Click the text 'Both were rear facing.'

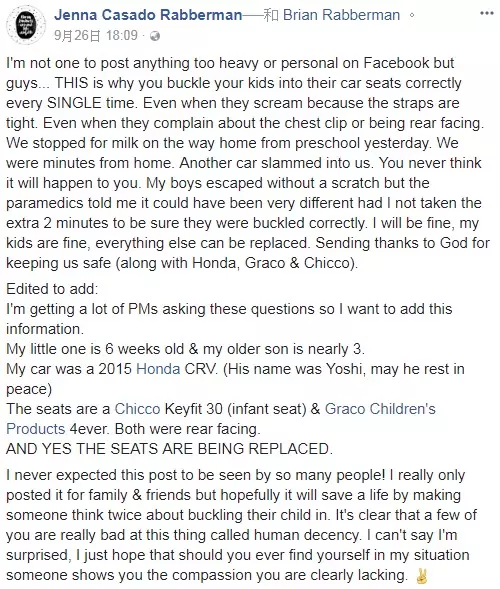coord(187,429)
